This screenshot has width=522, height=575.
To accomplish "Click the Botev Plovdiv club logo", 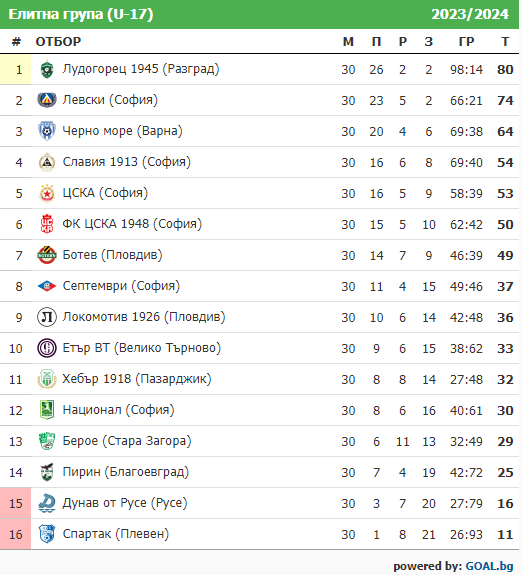I will (47, 255).
